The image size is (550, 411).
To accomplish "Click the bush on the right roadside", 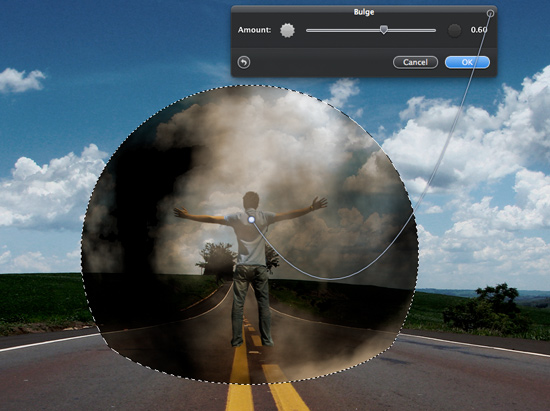I will click(488, 309).
